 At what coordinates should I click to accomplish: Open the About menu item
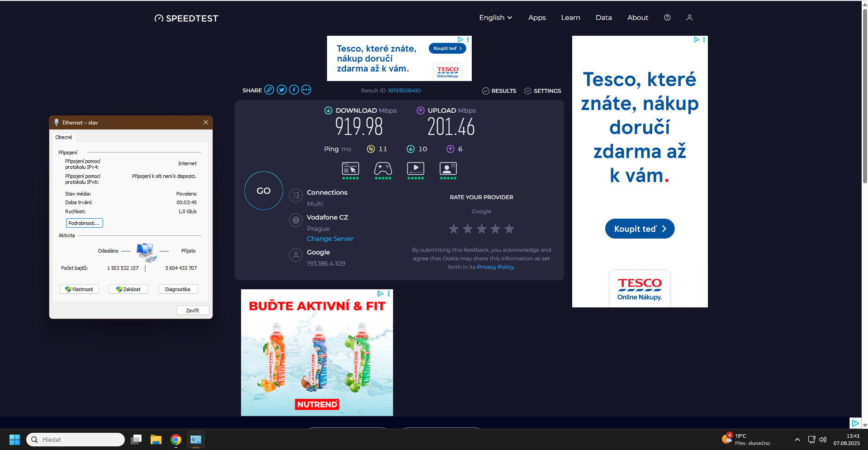(x=638, y=18)
